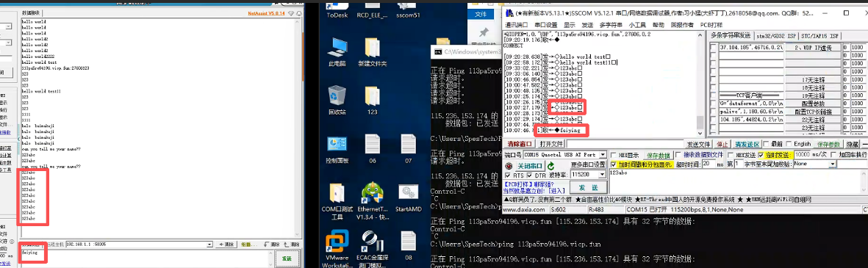
Task: Click 关闭串口 button
Action: [x=531, y=166]
